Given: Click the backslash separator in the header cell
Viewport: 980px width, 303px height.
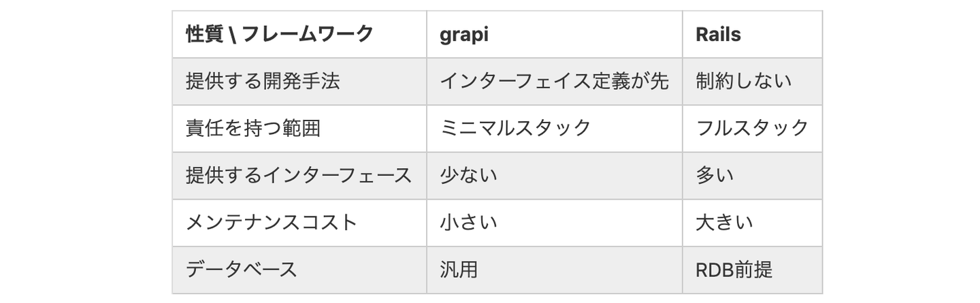Looking at the screenshot, I should click(x=233, y=34).
